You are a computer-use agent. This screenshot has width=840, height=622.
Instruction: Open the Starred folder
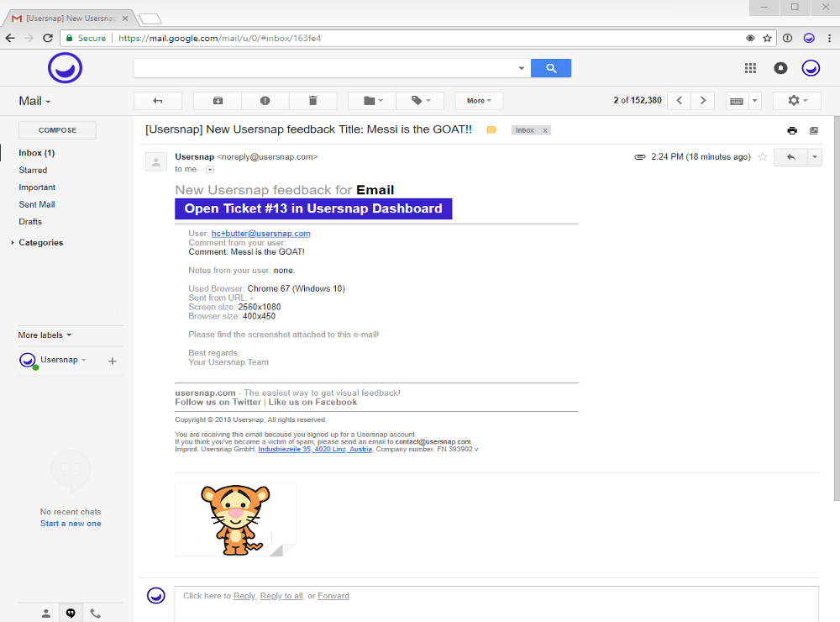click(33, 170)
